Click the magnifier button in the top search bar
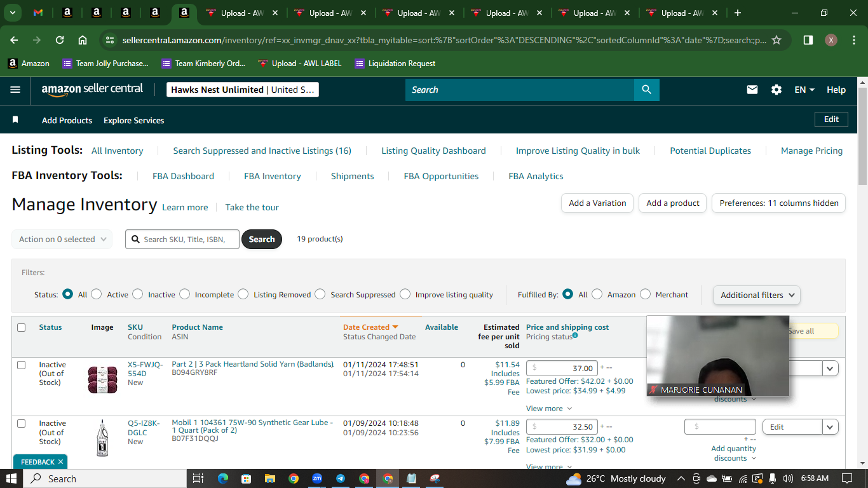The width and height of the screenshot is (868, 488). coord(647,90)
